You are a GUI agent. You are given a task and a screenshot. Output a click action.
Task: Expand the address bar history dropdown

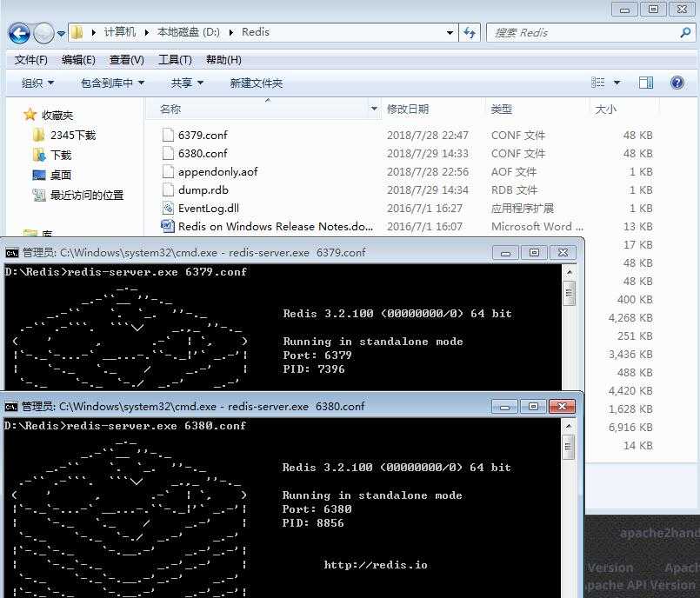pos(450,32)
